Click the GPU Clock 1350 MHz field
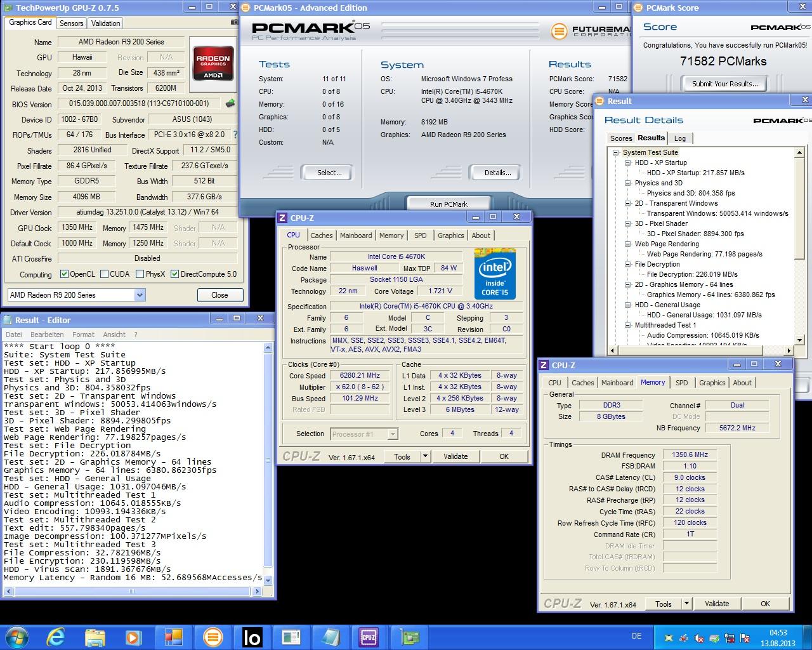The width and height of the screenshot is (812, 650). (77, 227)
